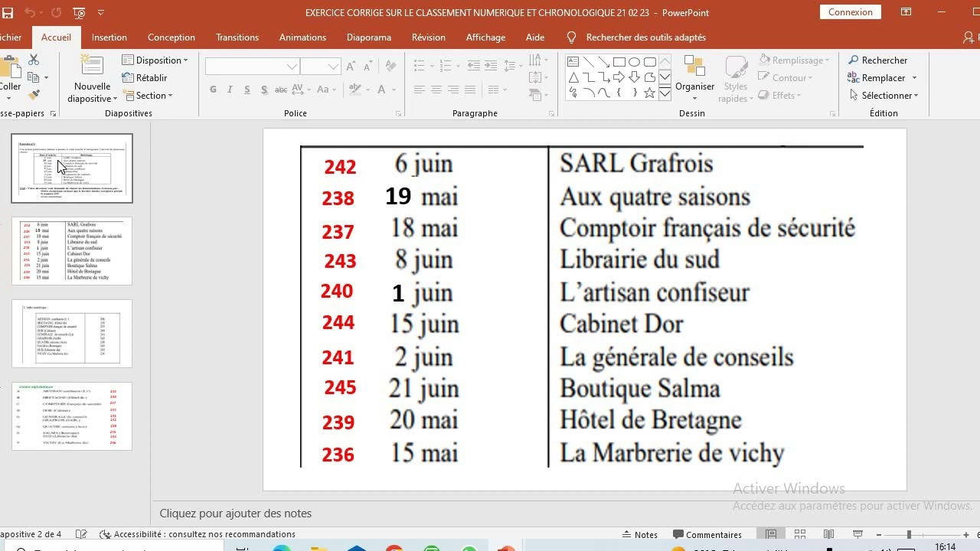Open the text direction dropdown
This screenshot has width=980, height=551.
point(539,60)
